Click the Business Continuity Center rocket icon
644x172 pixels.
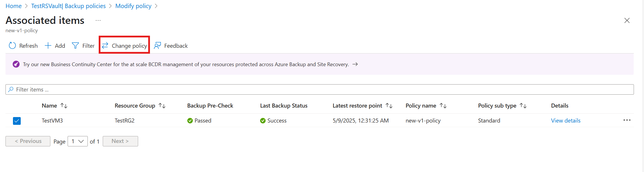point(16,64)
